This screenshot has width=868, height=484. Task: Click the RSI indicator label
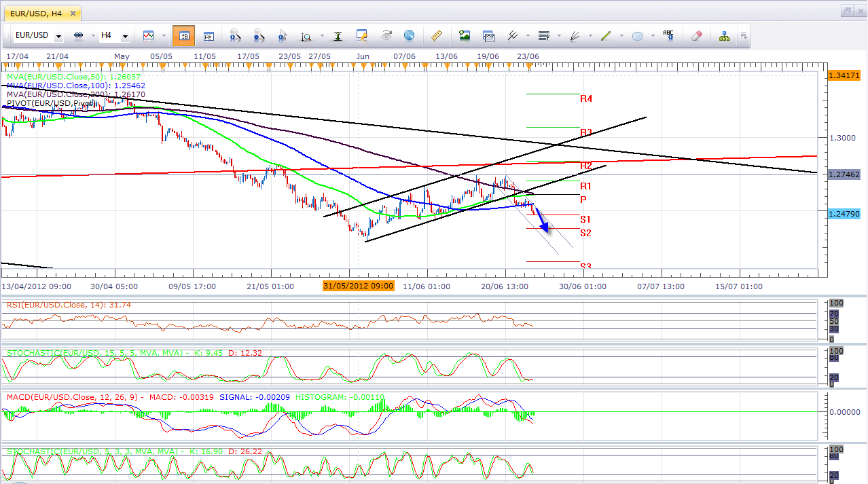tap(69, 305)
